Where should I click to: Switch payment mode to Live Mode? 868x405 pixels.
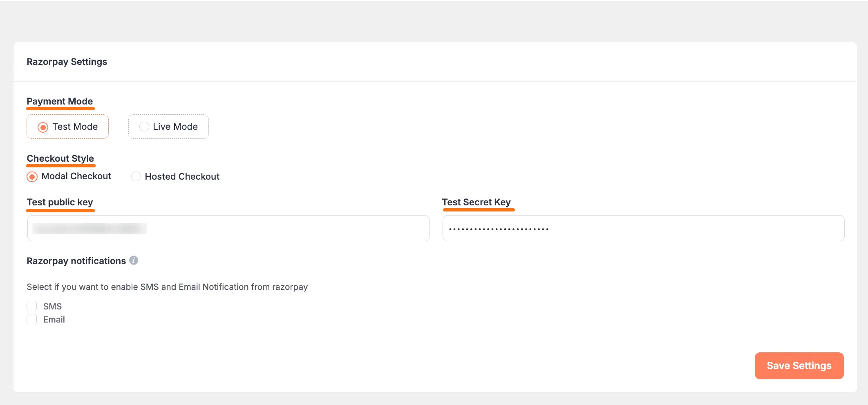coord(144,127)
